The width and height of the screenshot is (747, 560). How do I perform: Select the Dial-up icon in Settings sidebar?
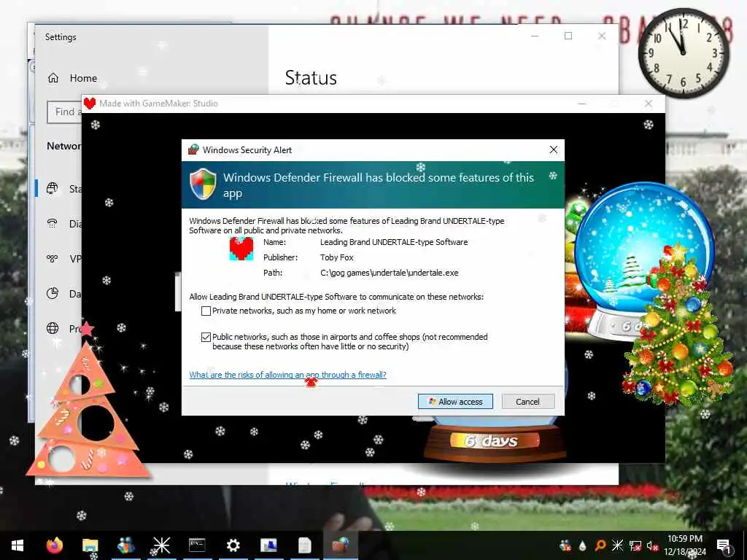pos(53,223)
